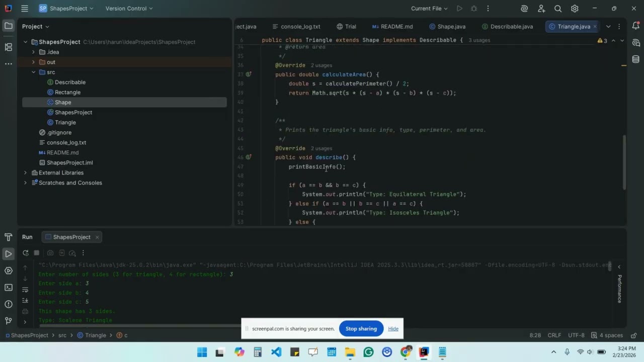Expand the out folder

point(33,62)
